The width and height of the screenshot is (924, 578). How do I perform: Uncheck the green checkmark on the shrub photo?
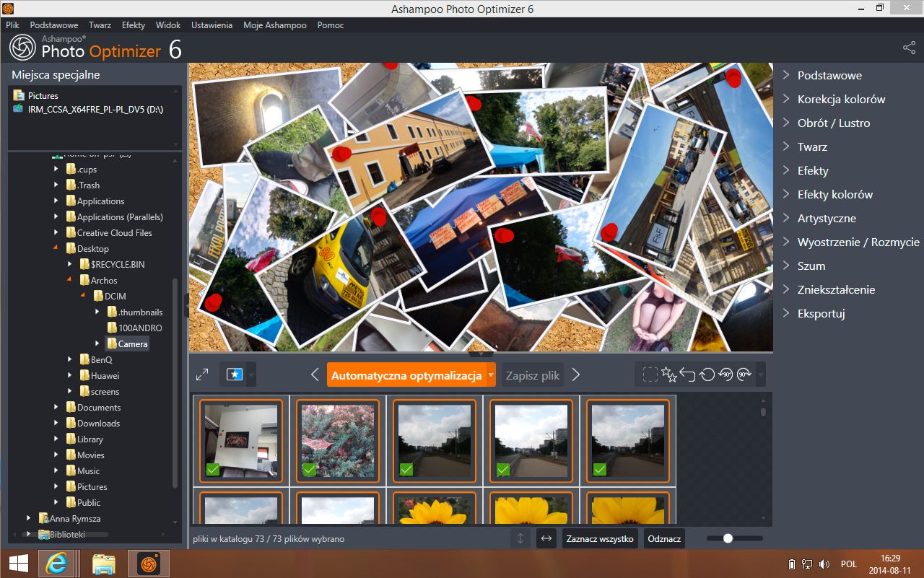(310, 470)
